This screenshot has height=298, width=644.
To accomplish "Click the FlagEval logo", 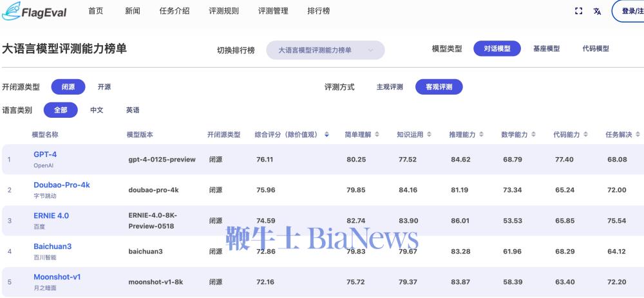I will [x=33, y=11].
